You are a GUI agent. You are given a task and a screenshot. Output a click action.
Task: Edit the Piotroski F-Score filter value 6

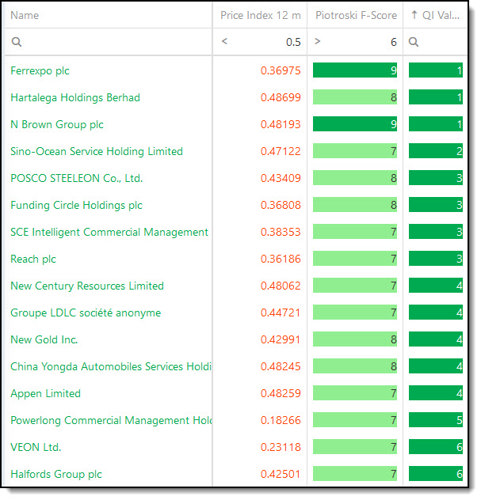(x=394, y=42)
